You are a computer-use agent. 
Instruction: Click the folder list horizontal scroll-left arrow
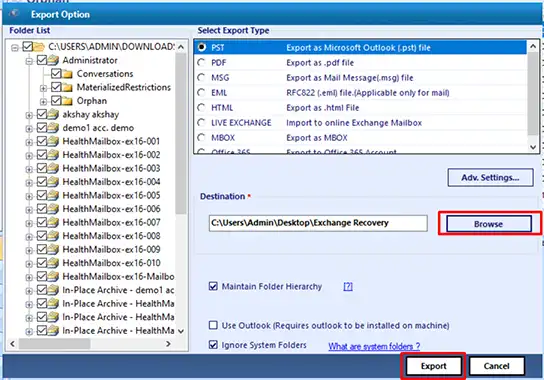[12, 344]
